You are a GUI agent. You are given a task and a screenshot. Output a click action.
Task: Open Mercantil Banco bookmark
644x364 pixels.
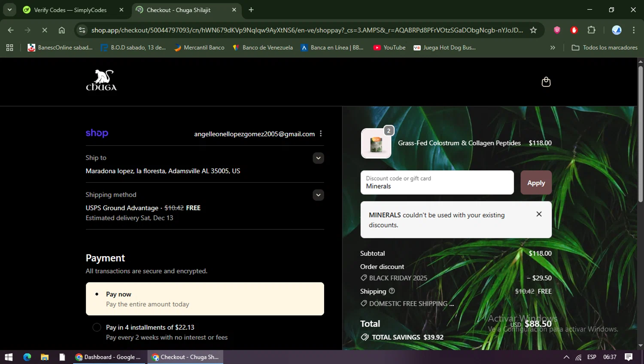[x=199, y=48]
